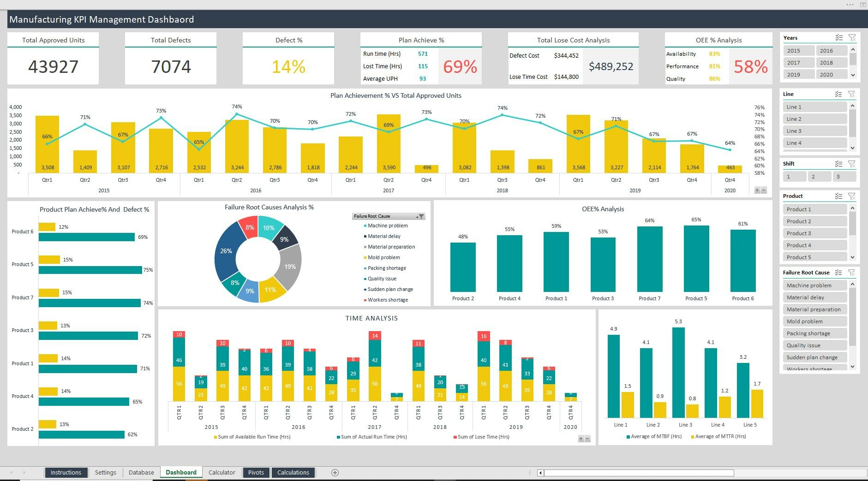Viewport: 868px width, 481px height.
Task: Enable multi-select on the Failure Root Cause slicer
Action: 839,272
